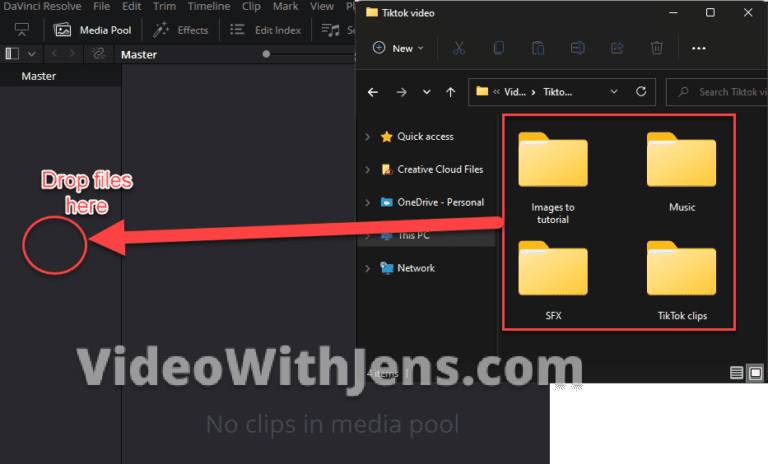Click the folder icon in the address bar

click(482, 91)
